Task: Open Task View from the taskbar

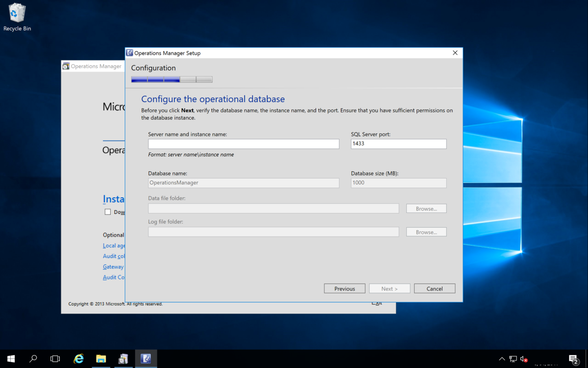Action: (55, 359)
